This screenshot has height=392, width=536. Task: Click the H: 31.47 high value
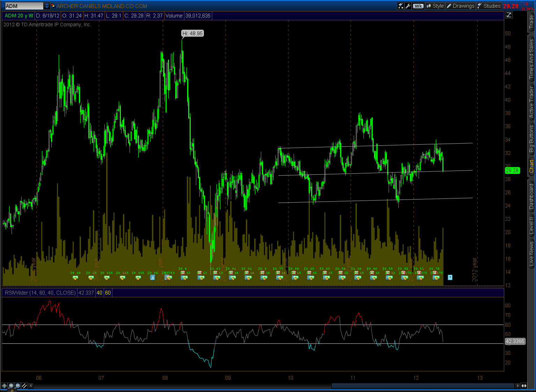tap(94, 16)
